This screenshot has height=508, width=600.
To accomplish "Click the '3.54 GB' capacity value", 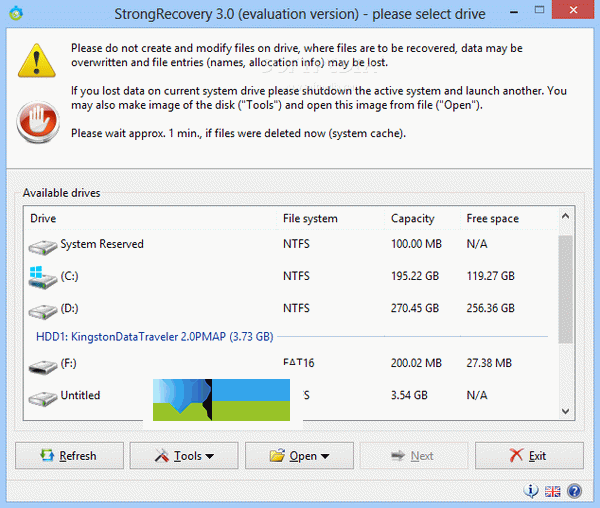I will [x=409, y=395].
